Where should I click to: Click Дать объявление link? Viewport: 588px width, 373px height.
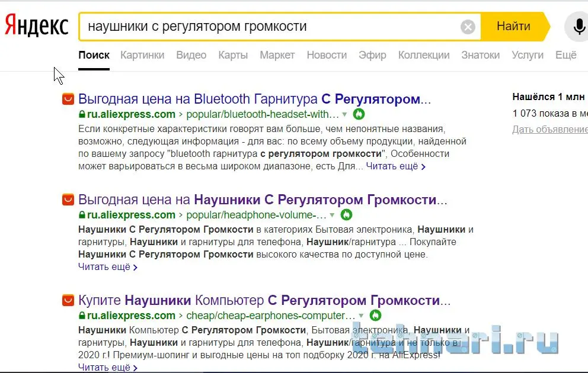coord(549,129)
